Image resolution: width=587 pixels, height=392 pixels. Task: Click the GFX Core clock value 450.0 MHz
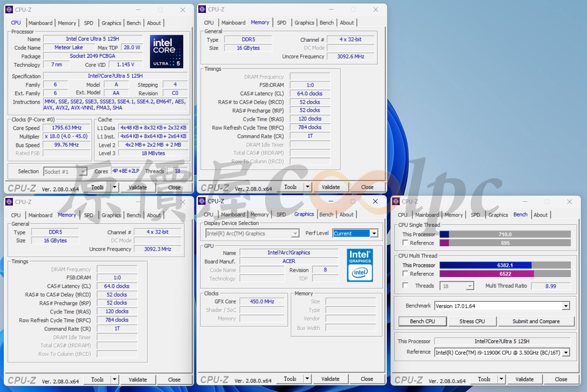(262, 301)
